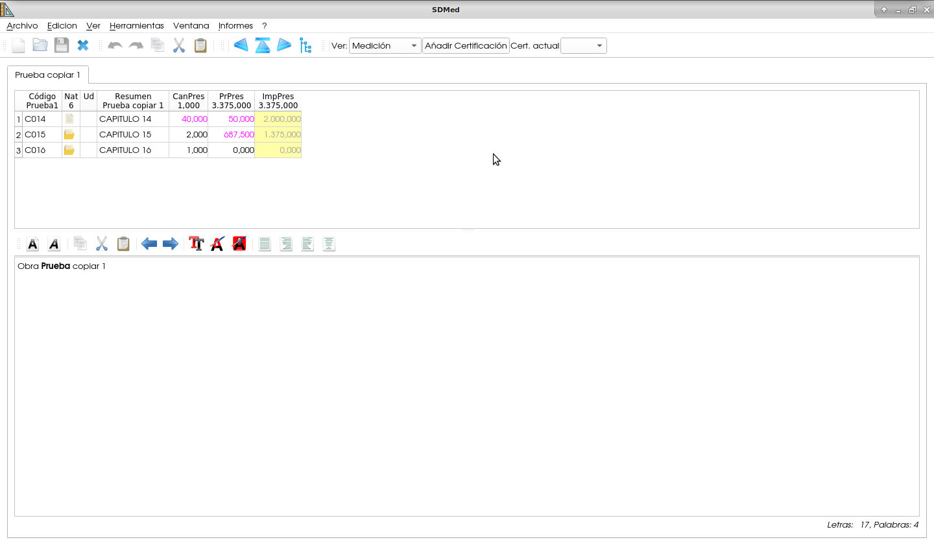Click the scissors Cut icon in main toolbar

(179, 45)
